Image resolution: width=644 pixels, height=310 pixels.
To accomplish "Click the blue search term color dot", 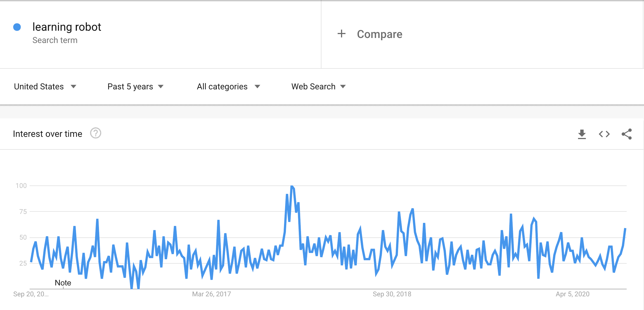I will (18, 27).
